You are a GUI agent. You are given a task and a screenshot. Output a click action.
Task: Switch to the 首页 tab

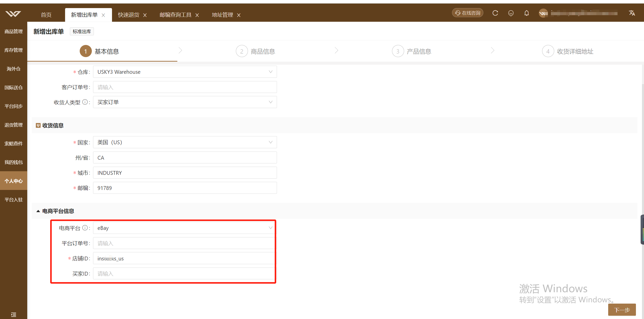coord(46,15)
